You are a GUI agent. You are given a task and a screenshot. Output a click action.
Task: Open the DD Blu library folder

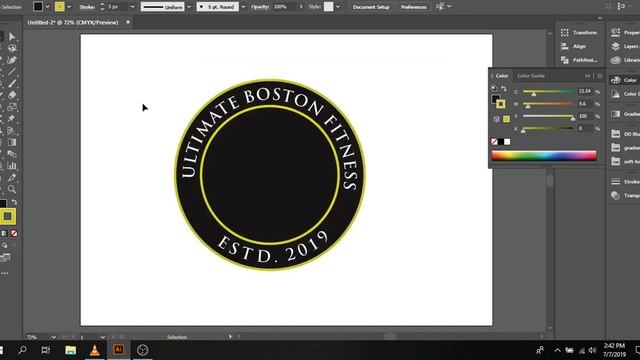point(624,134)
